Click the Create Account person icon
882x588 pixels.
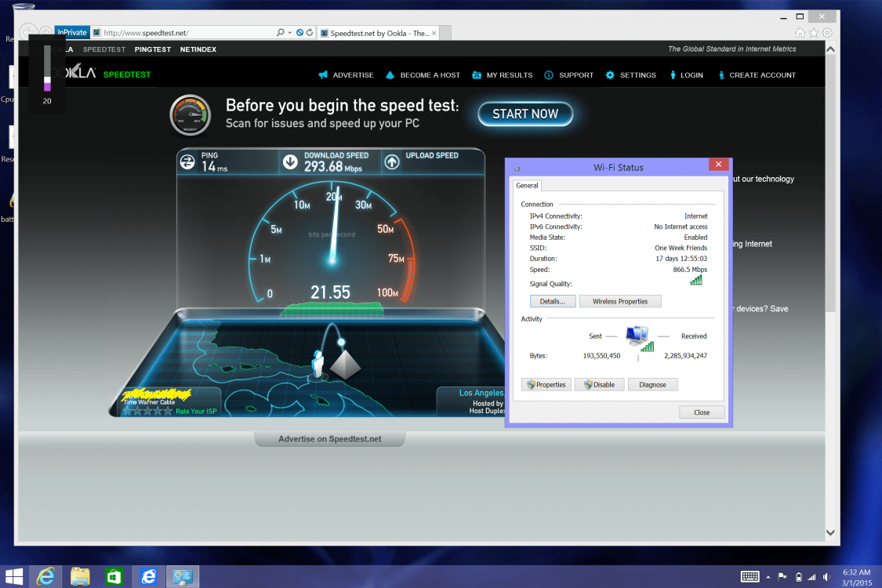721,74
